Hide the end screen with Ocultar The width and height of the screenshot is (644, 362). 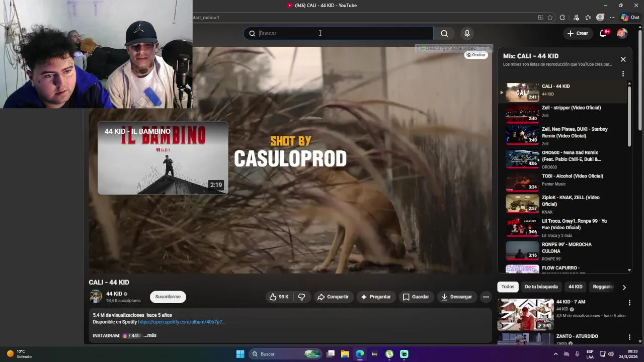coord(476,55)
